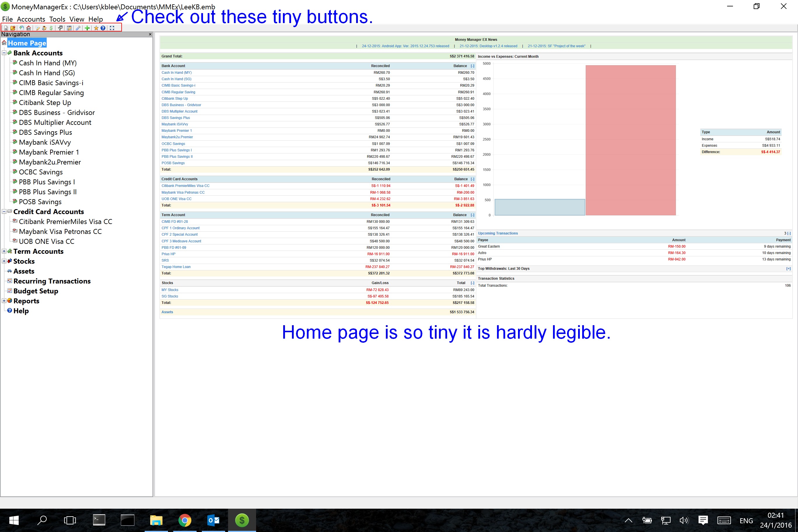Close the Navigation panel with its X

pyautogui.click(x=150, y=34)
